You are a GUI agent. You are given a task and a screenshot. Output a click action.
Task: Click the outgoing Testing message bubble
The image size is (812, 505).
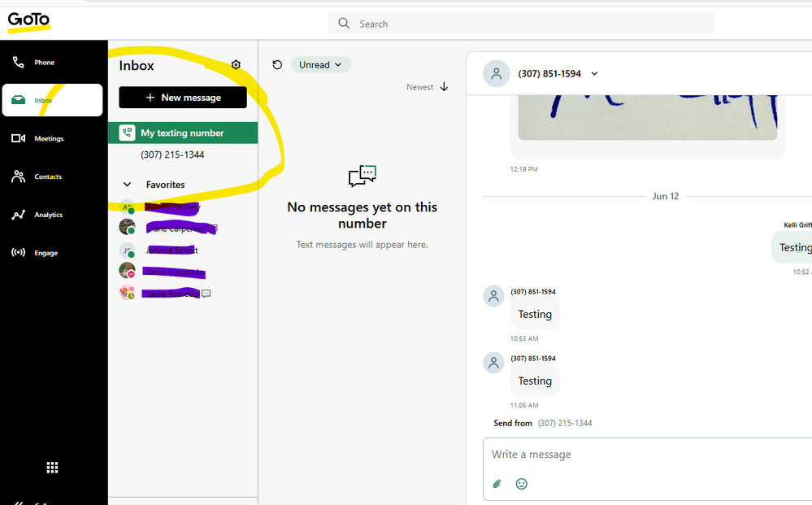pos(792,247)
